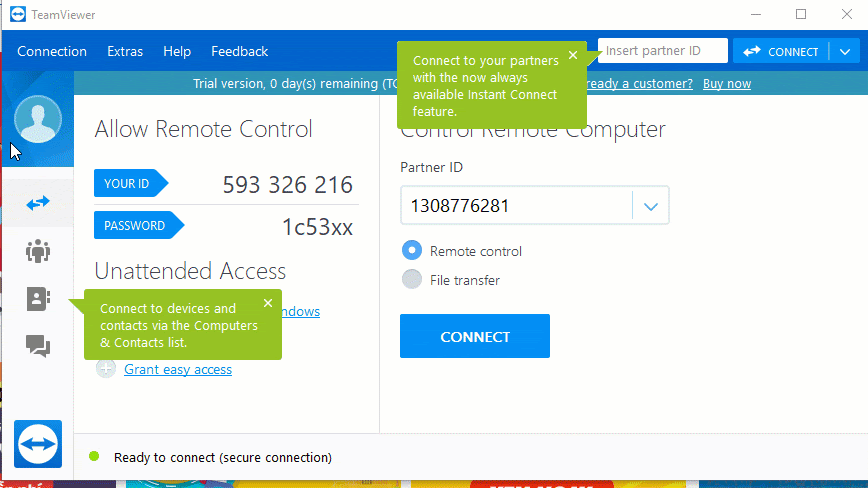Click the Grant easy access link
The width and height of the screenshot is (868, 488).
[178, 369]
